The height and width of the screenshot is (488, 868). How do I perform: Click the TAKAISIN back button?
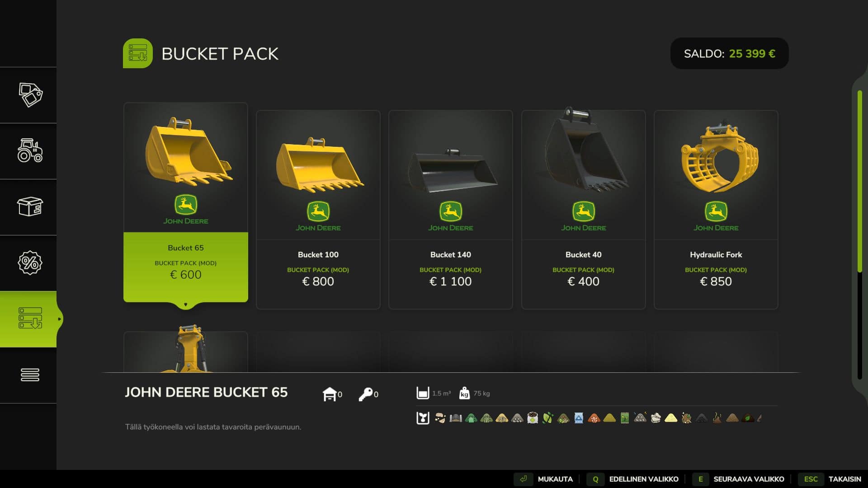(830, 479)
